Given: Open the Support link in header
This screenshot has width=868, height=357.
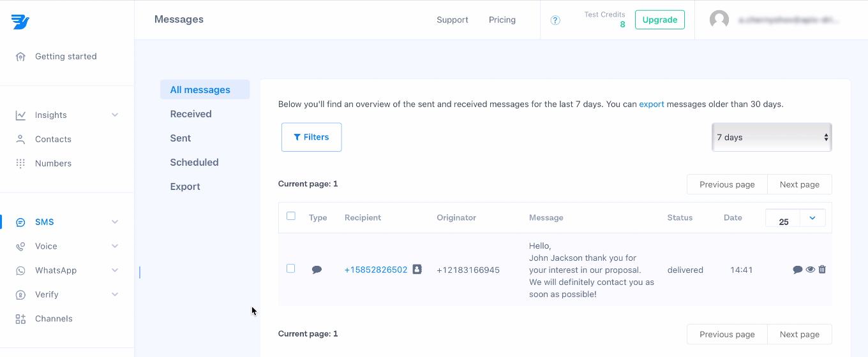Looking at the screenshot, I should (x=453, y=20).
